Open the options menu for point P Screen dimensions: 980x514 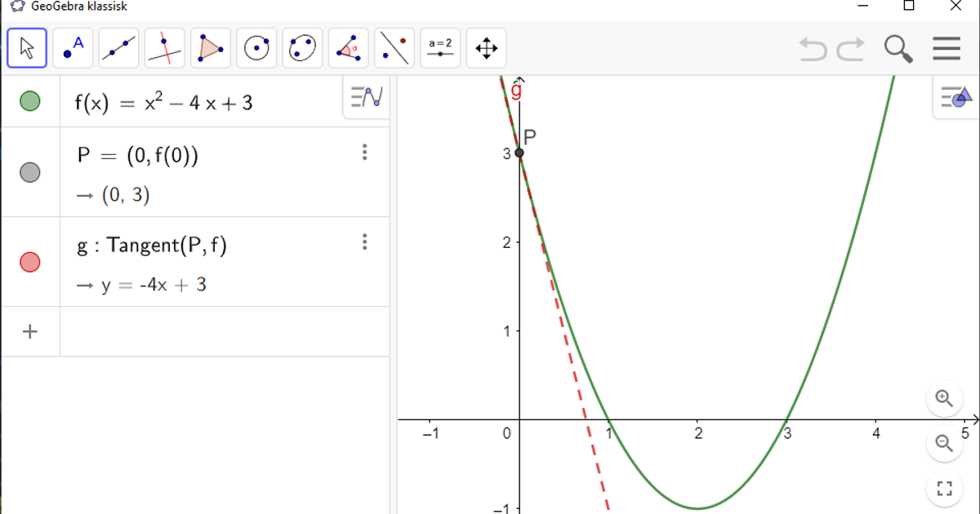coord(365,153)
